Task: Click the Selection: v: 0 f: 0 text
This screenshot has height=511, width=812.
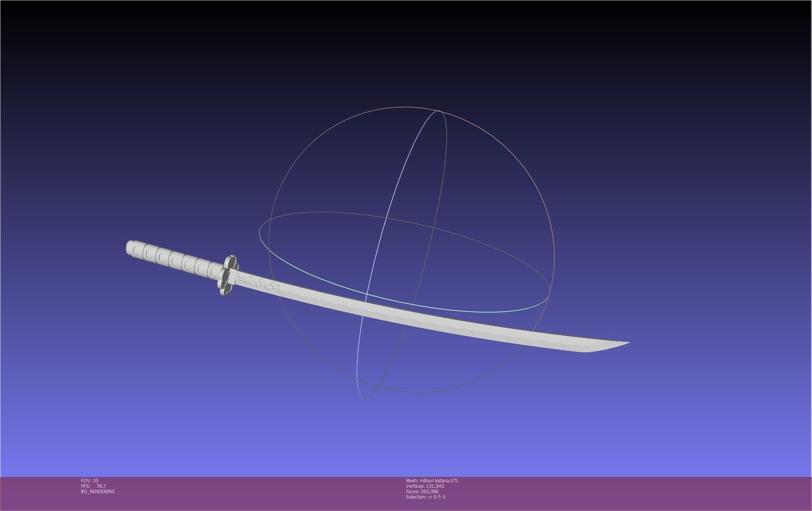Action: pos(425,497)
